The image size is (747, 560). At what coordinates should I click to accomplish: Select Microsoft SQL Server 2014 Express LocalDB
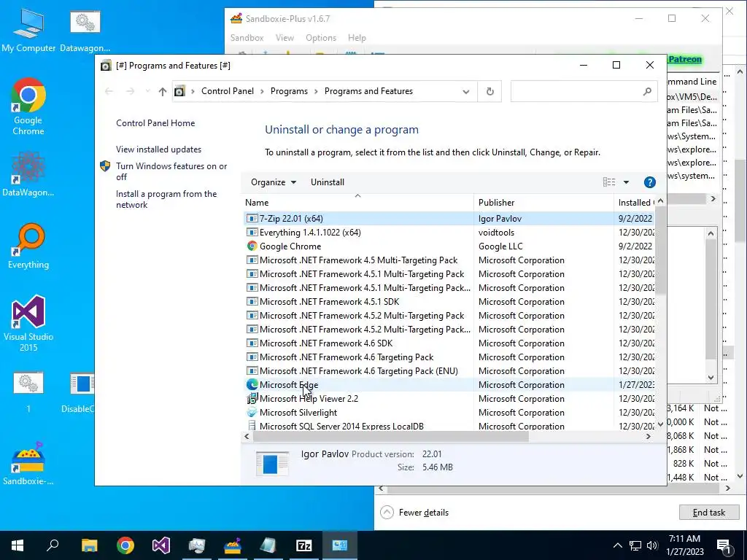449,426
